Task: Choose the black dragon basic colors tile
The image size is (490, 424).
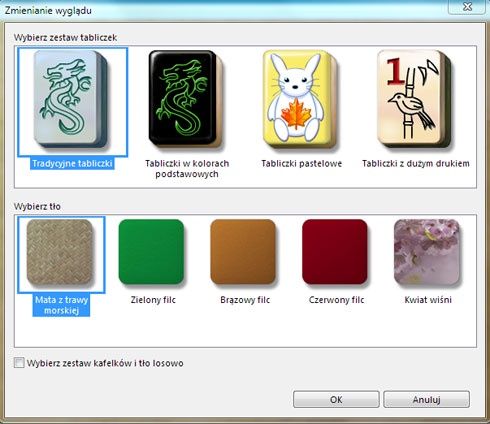Action: [186, 99]
